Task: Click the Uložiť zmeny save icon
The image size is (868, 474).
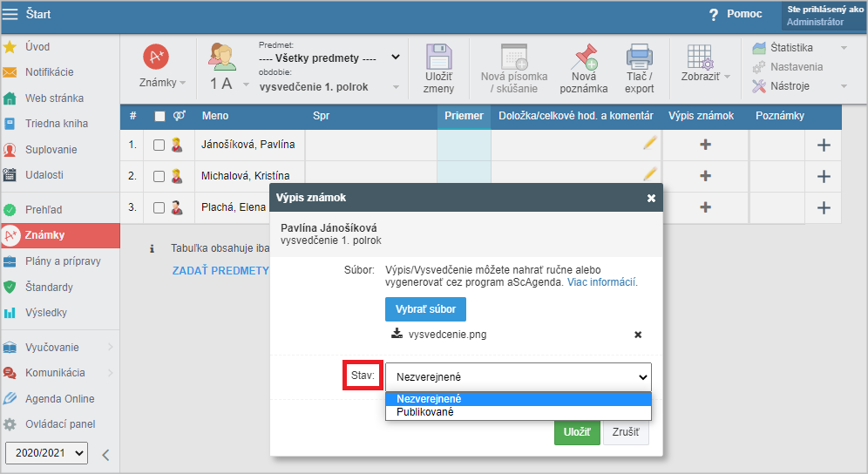Action: 438,58
